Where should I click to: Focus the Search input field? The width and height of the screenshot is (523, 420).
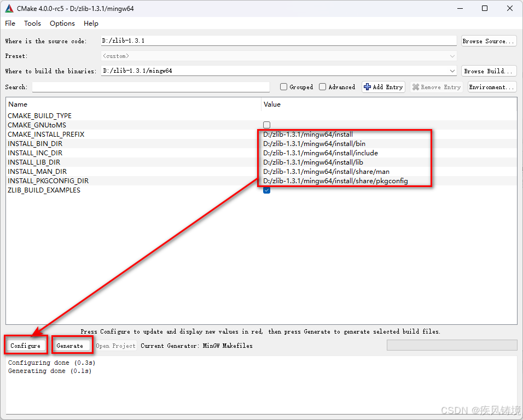151,87
